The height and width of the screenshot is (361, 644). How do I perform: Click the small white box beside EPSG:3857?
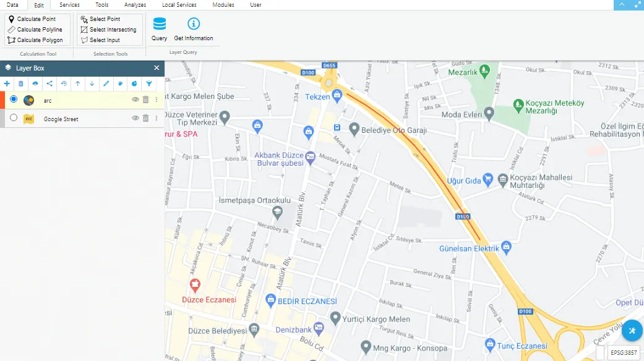[x=600, y=352]
